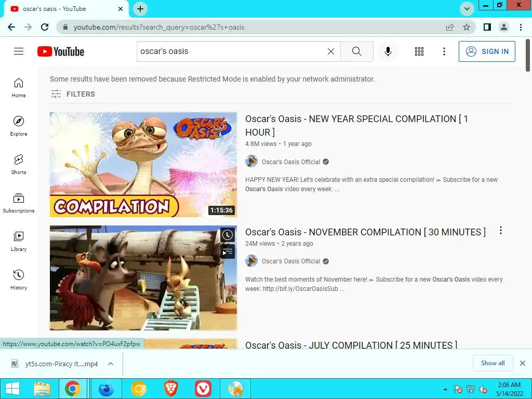Go to Home in the sidebar
This screenshot has width=532, height=399.
[x=19, y=88]
